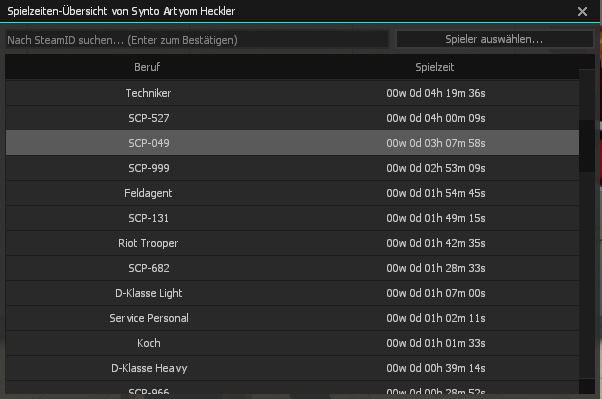Click playtime value 00w 0d 01h 49m 15s
The image size is (602, 399).
click(x=436, y=218)
